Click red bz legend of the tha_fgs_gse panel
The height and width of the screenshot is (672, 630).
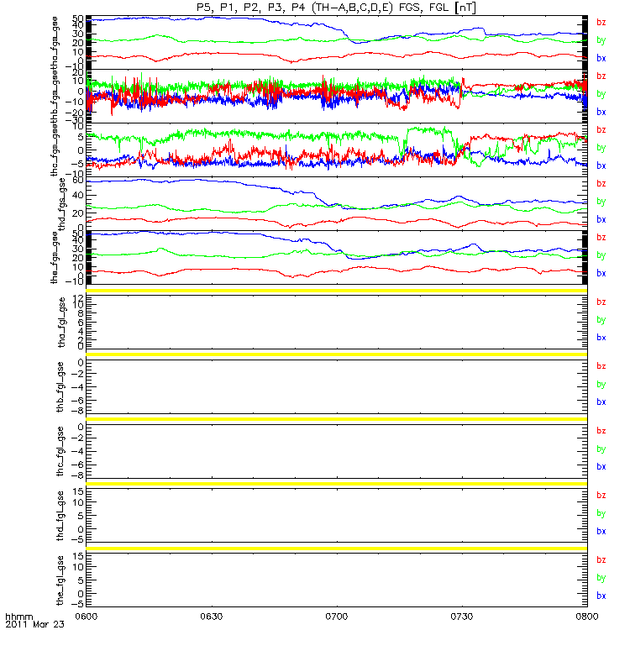[x=601, y=23]
